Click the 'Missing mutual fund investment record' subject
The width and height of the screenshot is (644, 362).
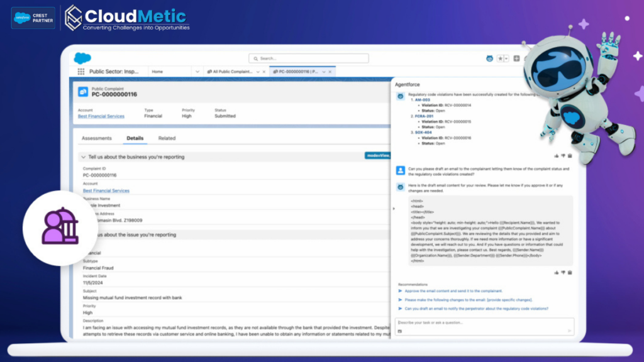point(132,298)
